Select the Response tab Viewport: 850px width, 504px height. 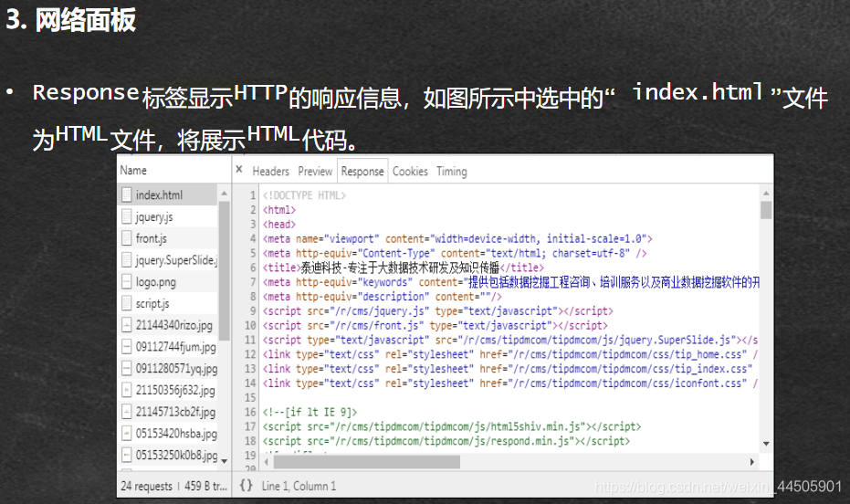click(362, 172)
